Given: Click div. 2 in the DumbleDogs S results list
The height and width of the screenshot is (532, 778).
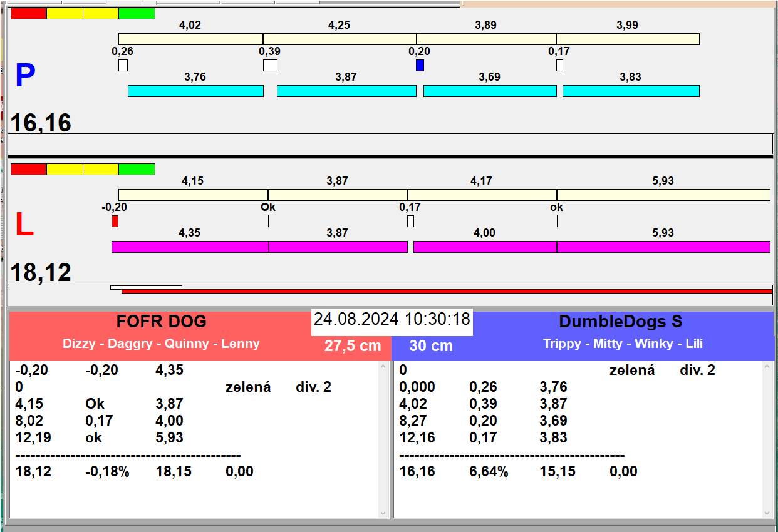Looking at the screenshot, I should (x=697, y=370).
